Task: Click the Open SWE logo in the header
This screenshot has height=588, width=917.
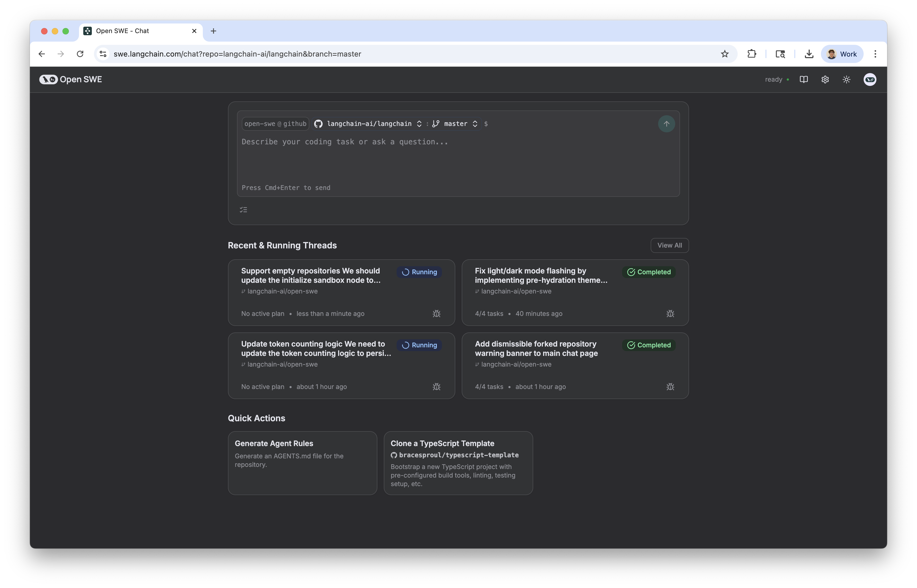Action: (x=71, y=80)
